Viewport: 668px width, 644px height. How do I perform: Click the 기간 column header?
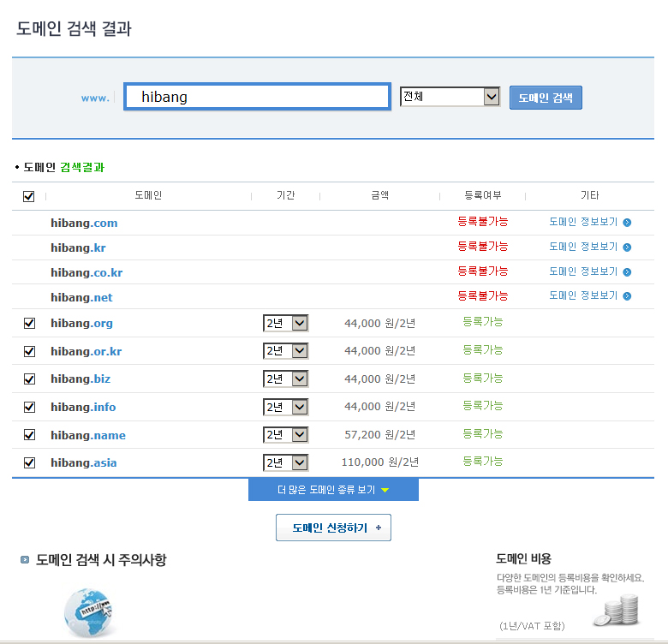click(285, 195)
